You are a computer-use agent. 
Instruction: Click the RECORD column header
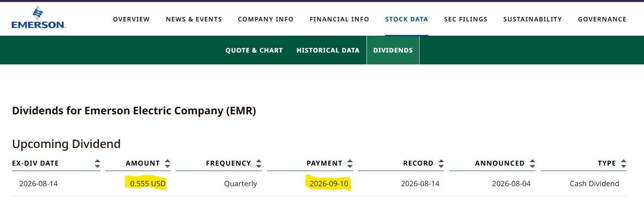point(418,164)
